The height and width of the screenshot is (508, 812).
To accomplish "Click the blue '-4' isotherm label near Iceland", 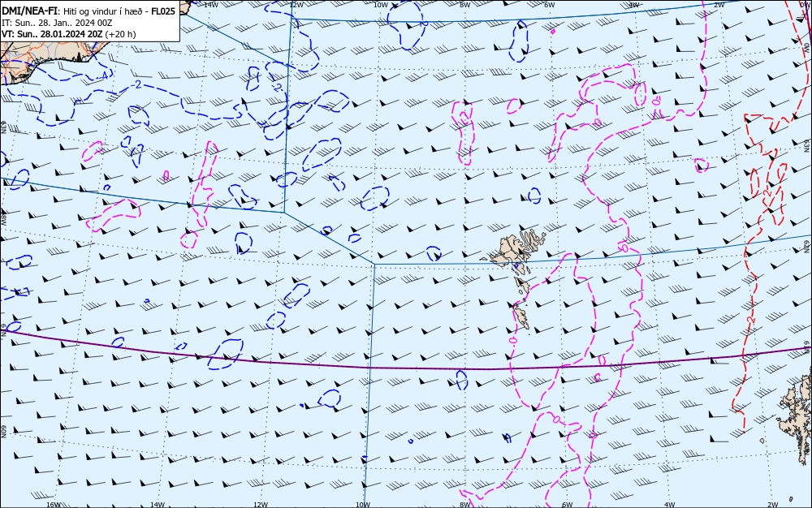I will pyautogui.click(x=104, y=75).
